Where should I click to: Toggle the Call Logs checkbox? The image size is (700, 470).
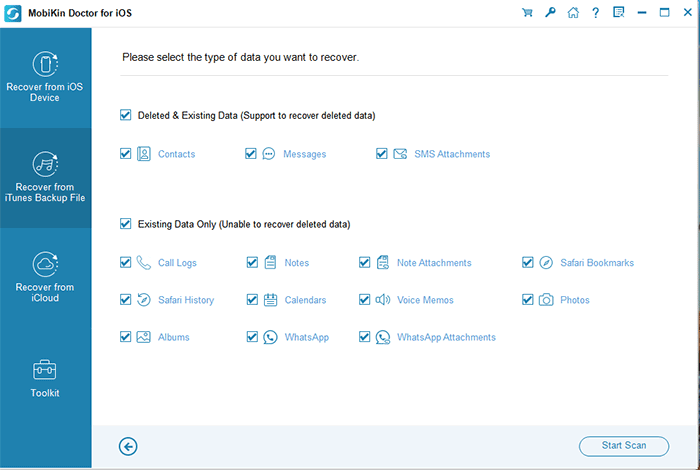pos(125,262)
